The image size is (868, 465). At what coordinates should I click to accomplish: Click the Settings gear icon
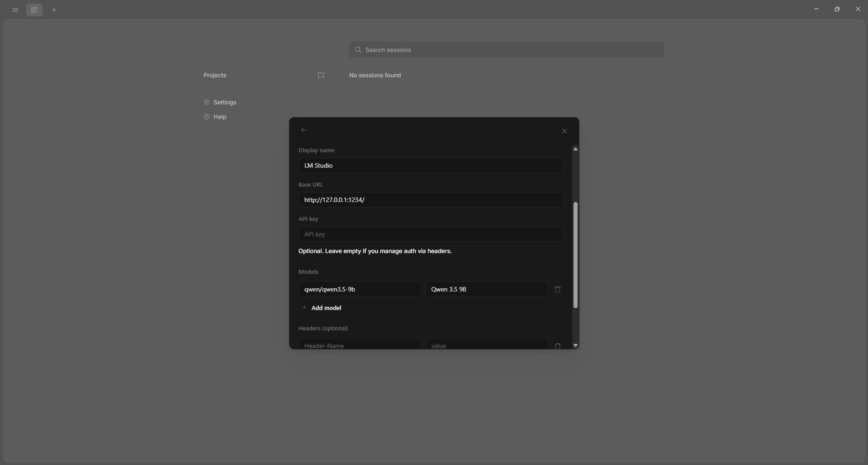[x=207, y=102]
